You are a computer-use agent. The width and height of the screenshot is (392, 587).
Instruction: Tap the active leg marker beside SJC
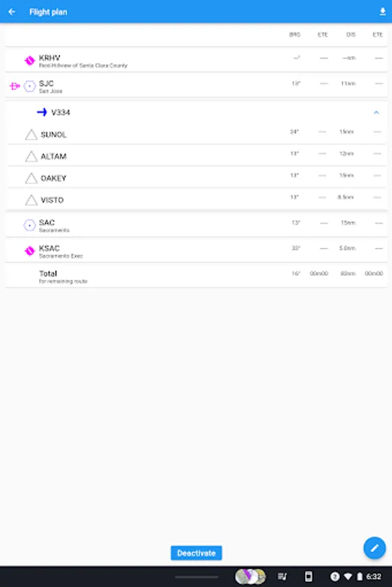point(14,86)
